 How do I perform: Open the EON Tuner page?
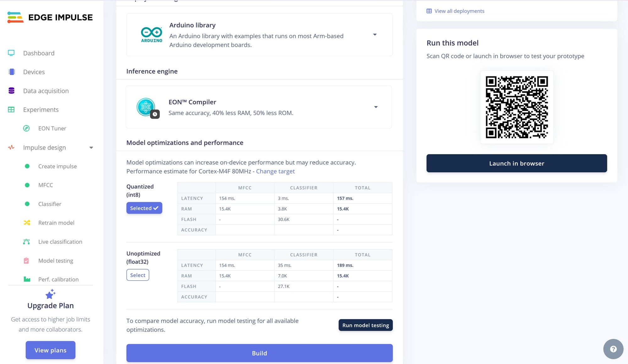click(52, 128)
